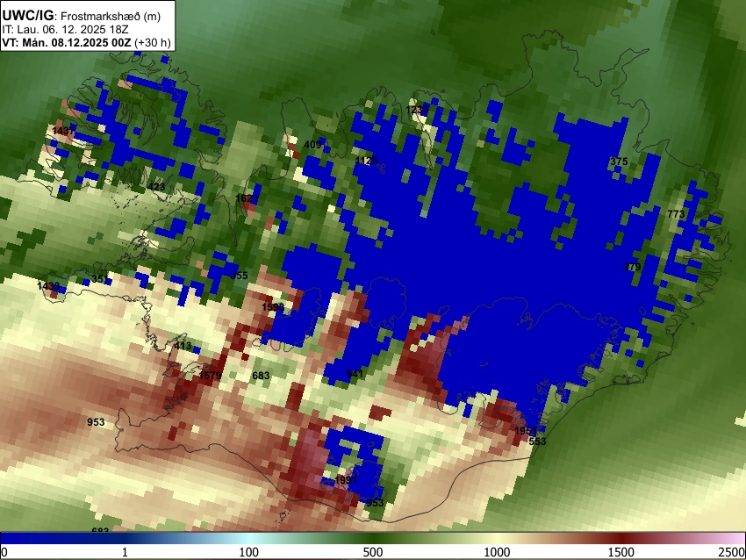The width and height of the screenshot is (746, 560).
Task: Click the 355 value on the map
Action: point(240,275)
